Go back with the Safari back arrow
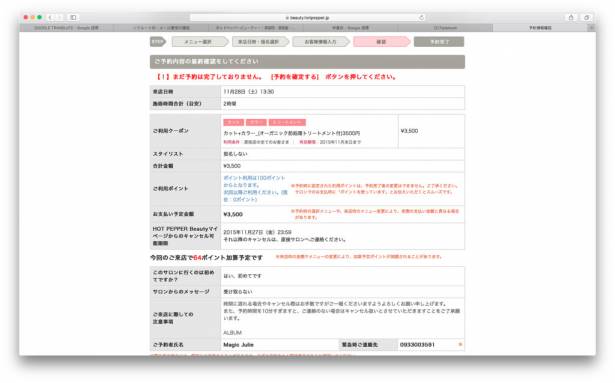This screenshot has height=383, width=615. click(x=50, y=17)
